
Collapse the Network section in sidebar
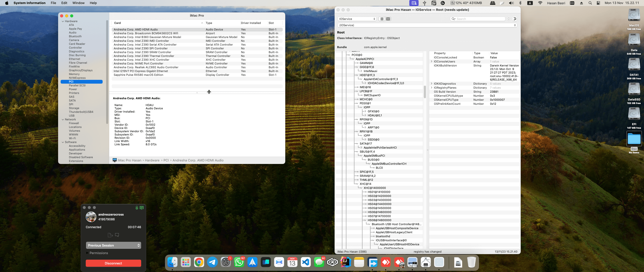pos(63,120)
